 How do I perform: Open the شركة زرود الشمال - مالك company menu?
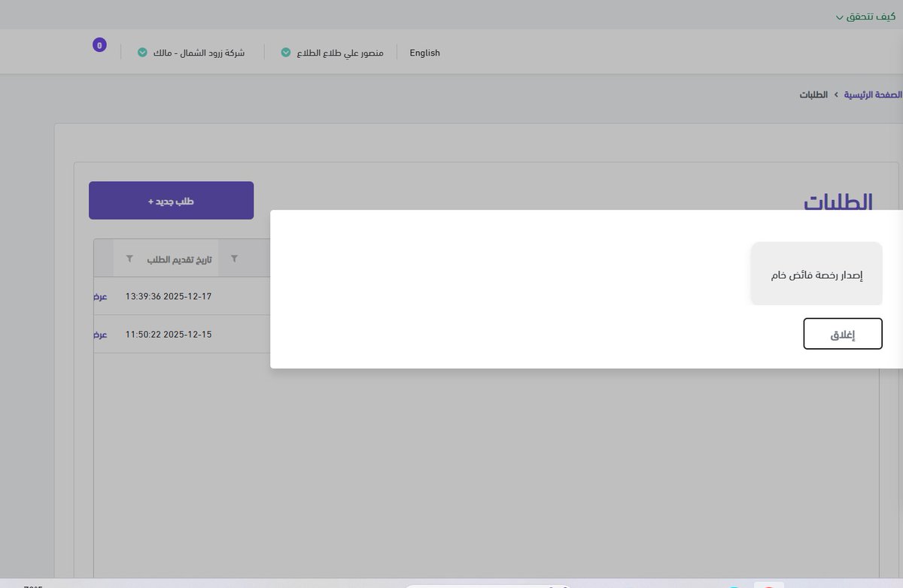(191, 53)
